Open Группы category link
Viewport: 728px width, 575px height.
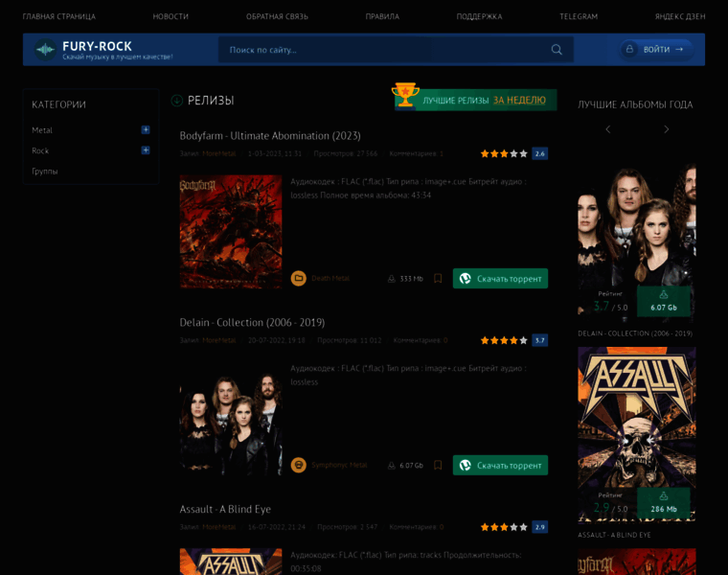(45, 171)
